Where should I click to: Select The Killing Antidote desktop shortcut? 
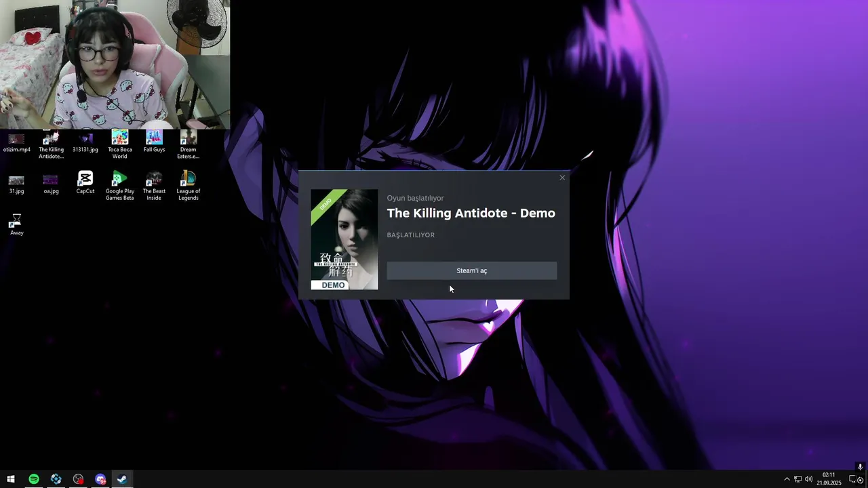51,145
